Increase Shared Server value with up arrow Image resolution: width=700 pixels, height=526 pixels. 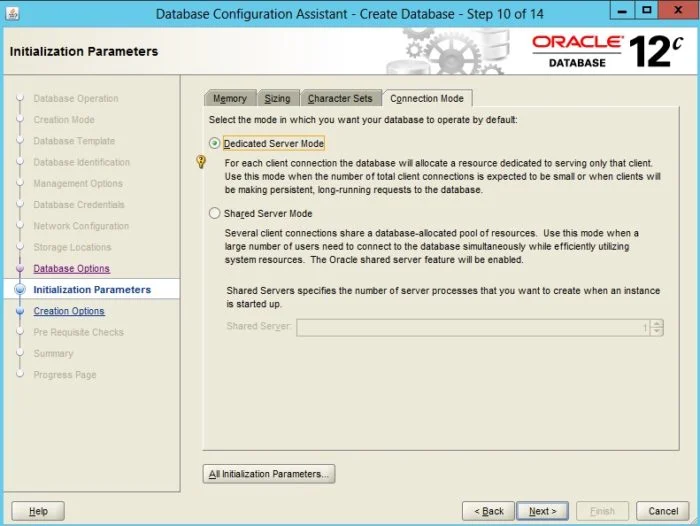pos(657,323)
